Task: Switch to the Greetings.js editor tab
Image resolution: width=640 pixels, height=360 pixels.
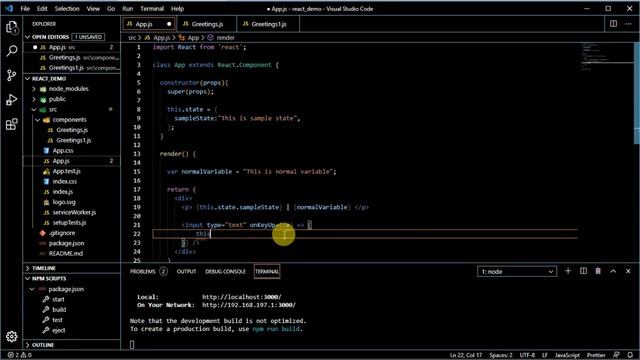Action: click(207, 24)
